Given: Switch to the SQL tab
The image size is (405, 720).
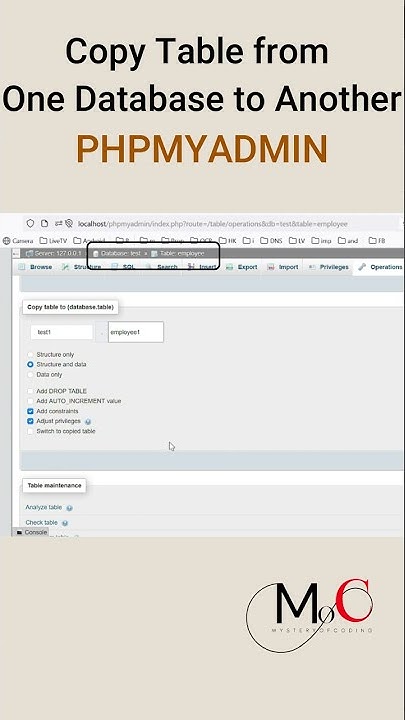Looking at the screenshot, I should [123, 267].
